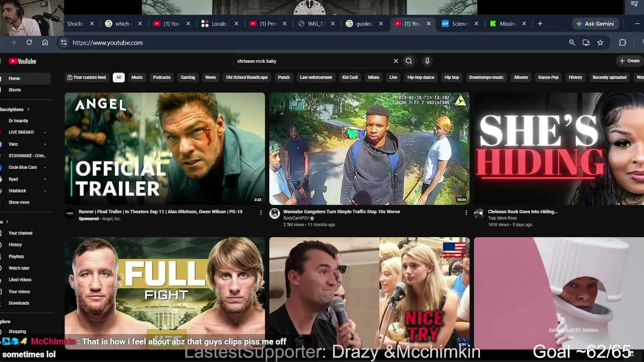The height and width of the screenshot is (362, 644).
Task: Play the 'Wannabe Gangsters' bodycam video thumbnail
Action: coord(369,149)
